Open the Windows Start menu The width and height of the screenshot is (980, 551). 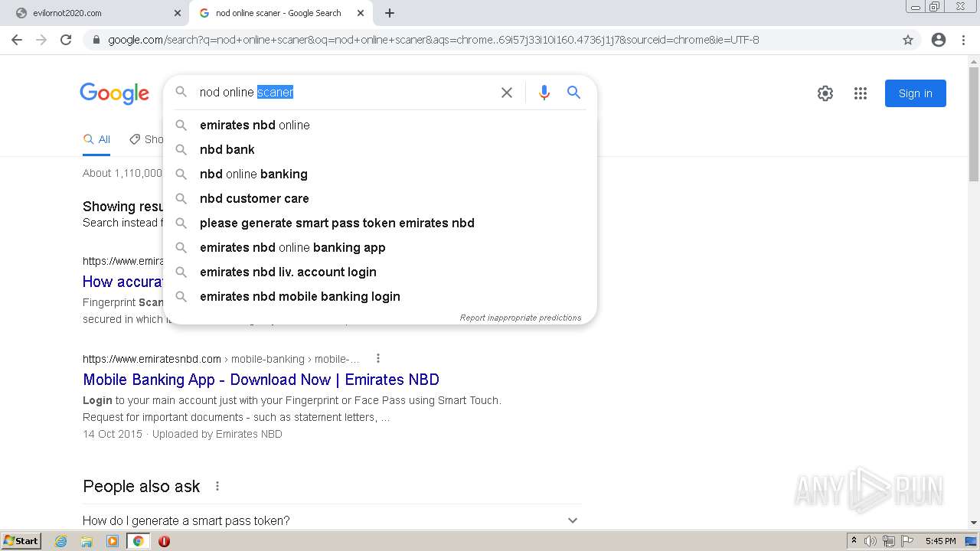(21, 541)
